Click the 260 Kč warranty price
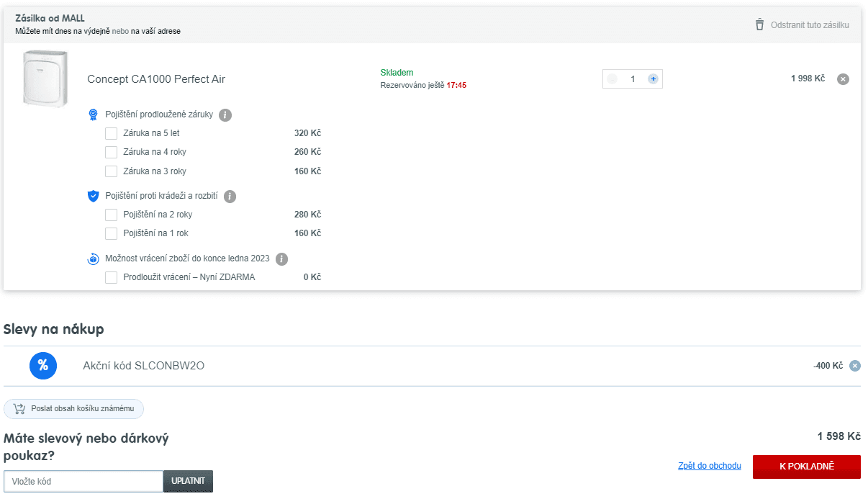 point(307,152)
